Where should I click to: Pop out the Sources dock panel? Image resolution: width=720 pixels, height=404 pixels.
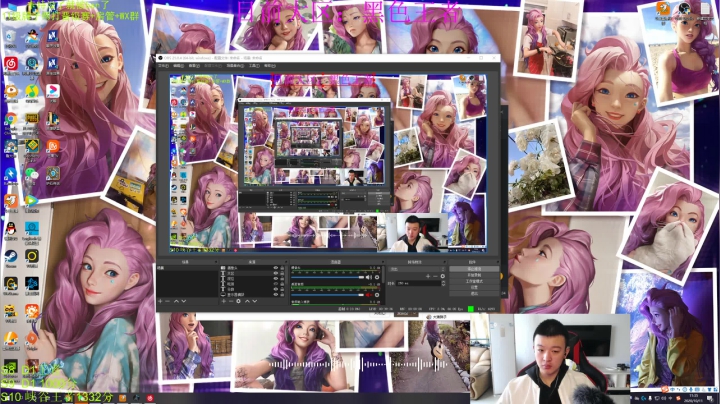tap(286, 262)
